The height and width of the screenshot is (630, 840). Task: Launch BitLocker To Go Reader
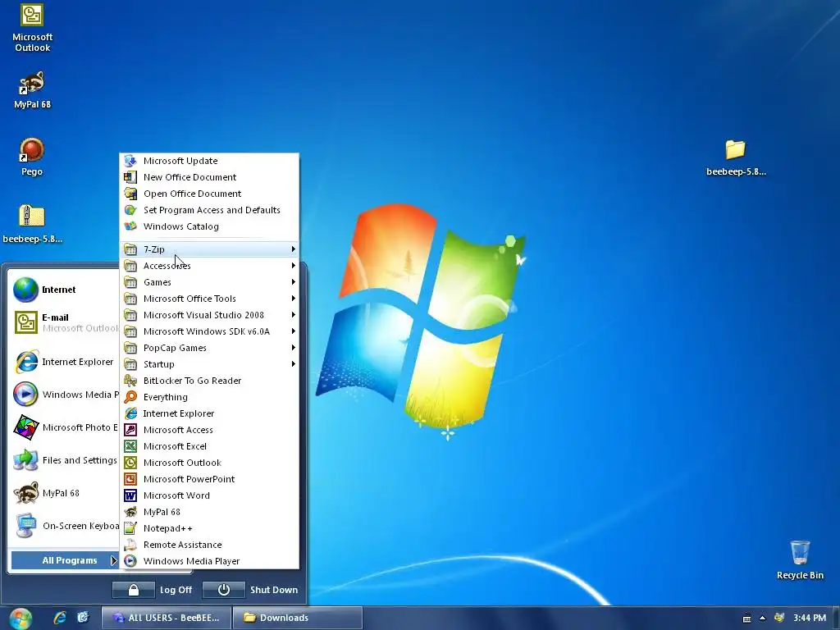pos(209,381)
